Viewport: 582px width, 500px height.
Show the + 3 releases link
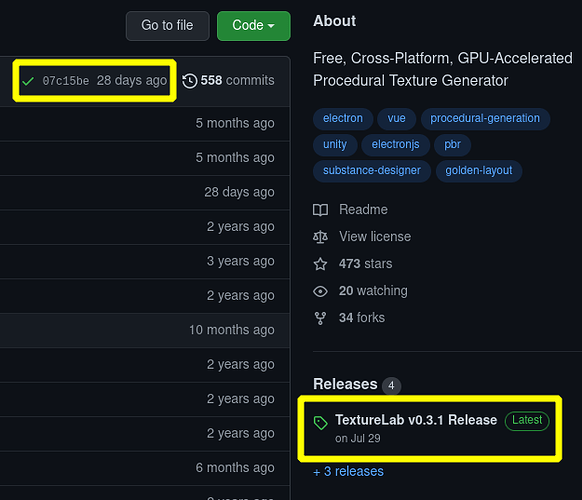[x=349, y=471]
